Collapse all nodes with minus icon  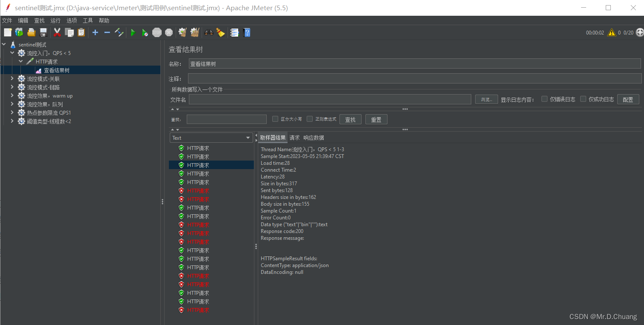(107, 32)
